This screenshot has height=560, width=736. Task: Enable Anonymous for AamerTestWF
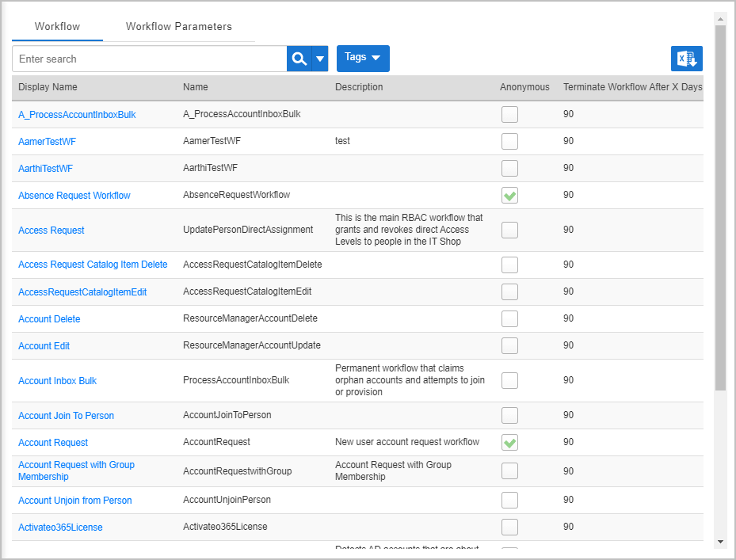click(x=509, y=141)
